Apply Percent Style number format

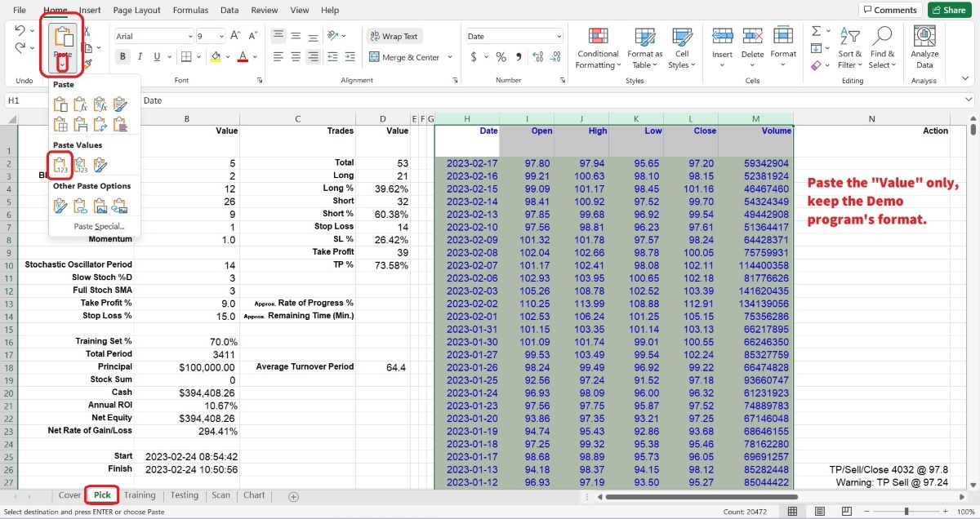click(x=501, y=57)
